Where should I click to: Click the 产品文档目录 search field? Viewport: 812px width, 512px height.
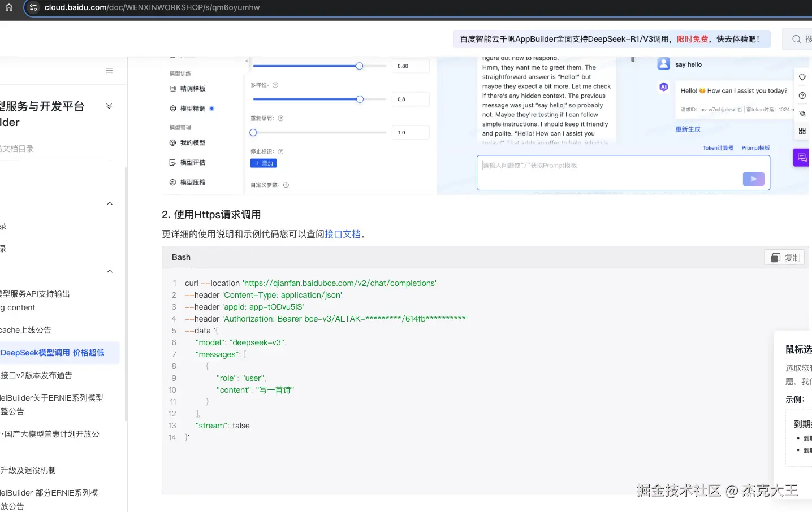click(x=57, y=149)
